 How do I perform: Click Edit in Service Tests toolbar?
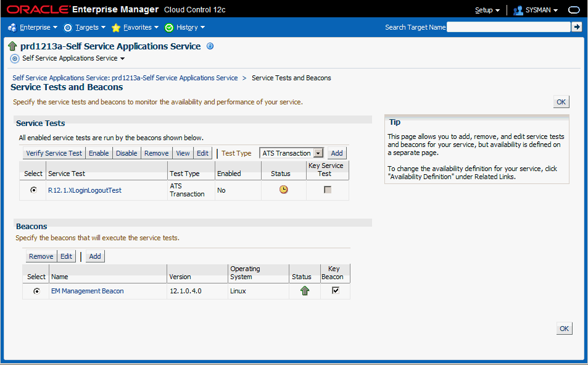click(203, 153)
